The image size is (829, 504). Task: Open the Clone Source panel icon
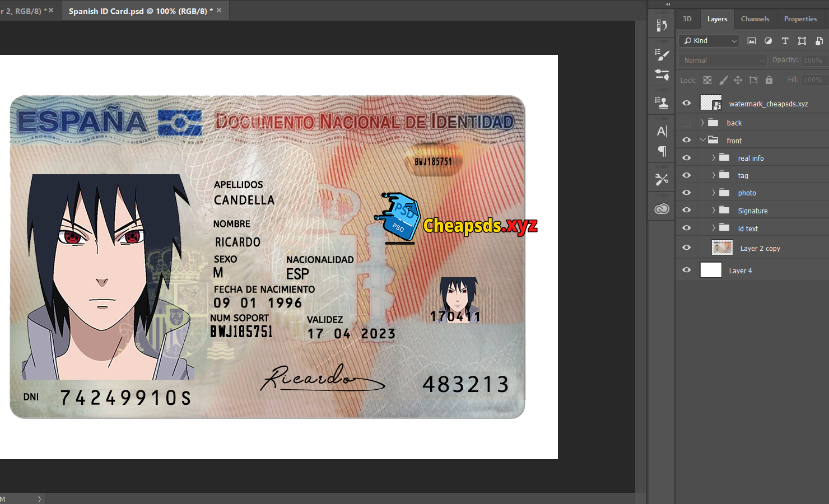click(662, 102)
